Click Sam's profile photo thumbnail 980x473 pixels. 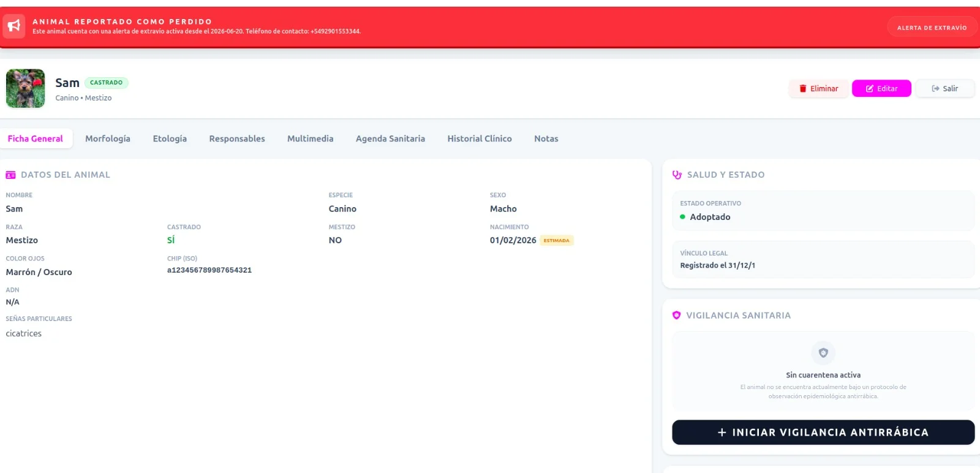(26, 88)
